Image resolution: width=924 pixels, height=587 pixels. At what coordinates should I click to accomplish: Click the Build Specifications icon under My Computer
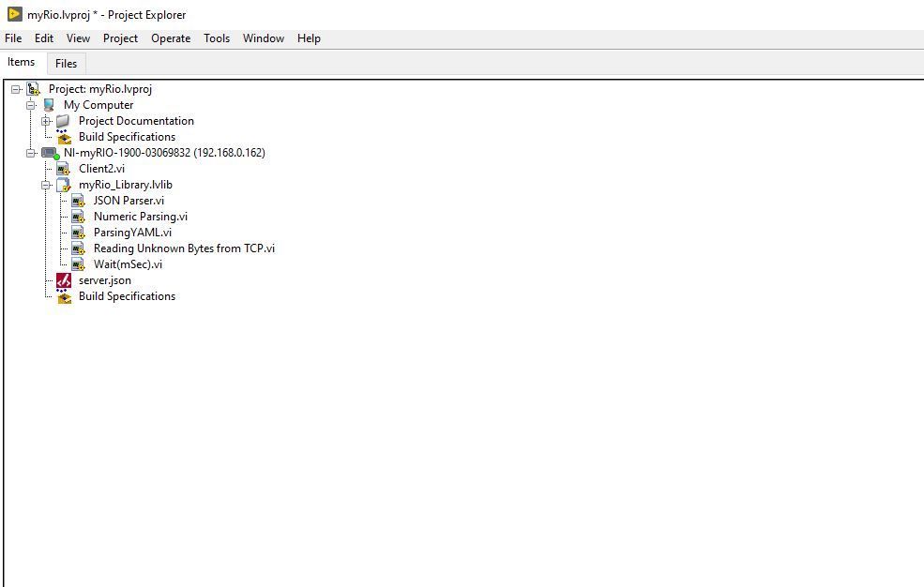[x=64, y=137]
